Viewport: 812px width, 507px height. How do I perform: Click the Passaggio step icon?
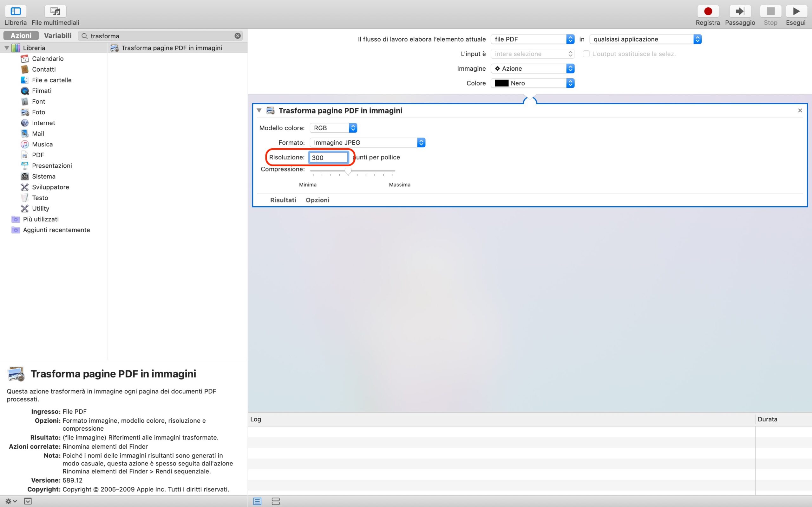740,11
